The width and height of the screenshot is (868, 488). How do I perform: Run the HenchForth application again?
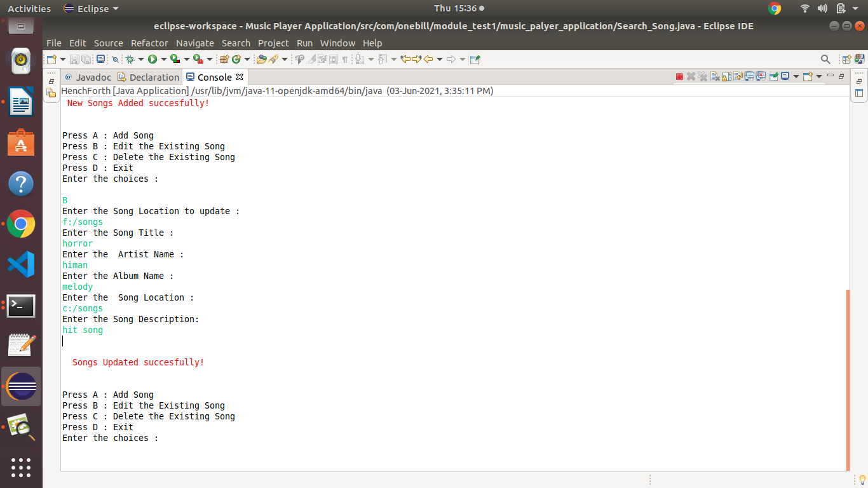click(x=153, y=58)
